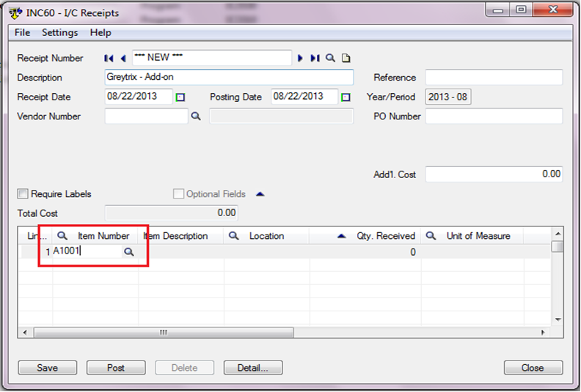Screen dimensions: 581x392
Task: Click the Reference input field
Action: pos(494,78)
